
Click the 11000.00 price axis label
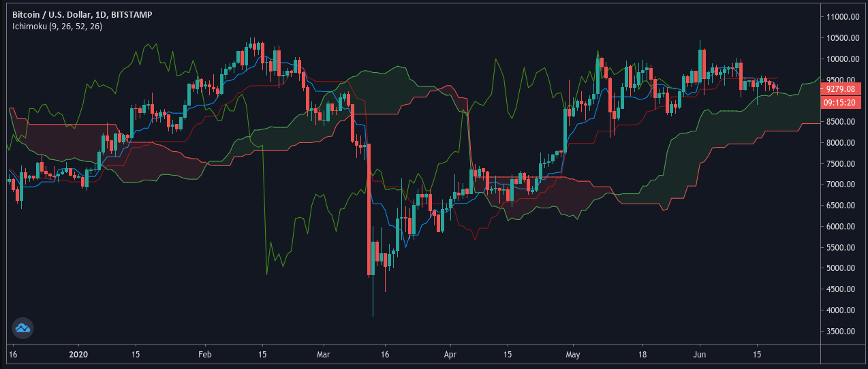click(842, 16)
